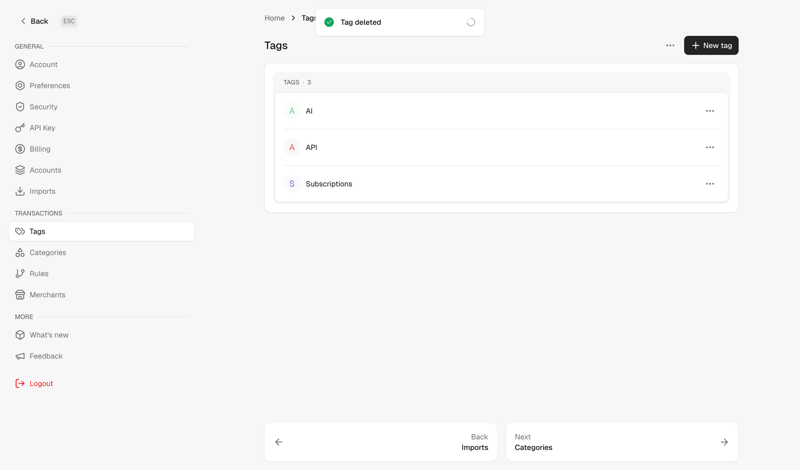The height and width of the screenshot is (470, 800).
Task: Click the Account user icon
Action: 20,64
